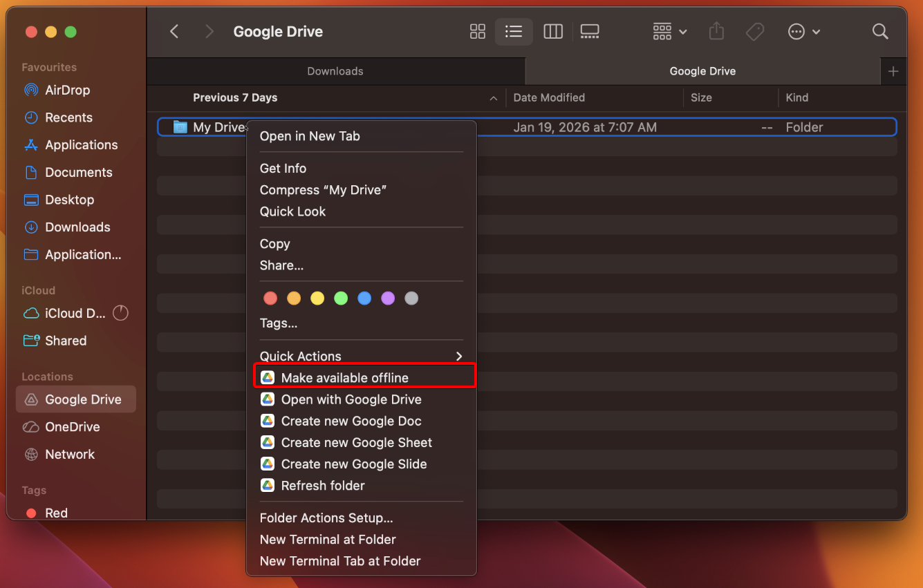
Task: Open the grouping options dropdown
Action: point(669,31)
